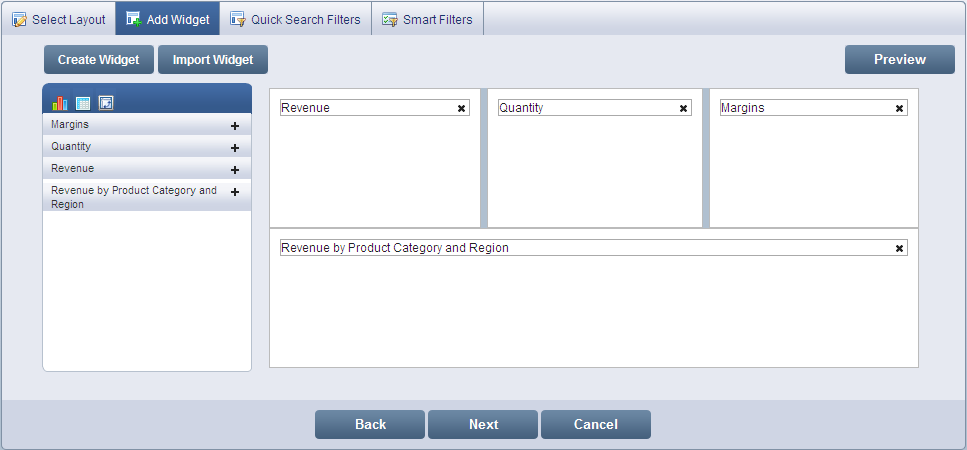
Task: Remove the Revenue by Product Category and Region widget
Action: click(x=899, y=248)
